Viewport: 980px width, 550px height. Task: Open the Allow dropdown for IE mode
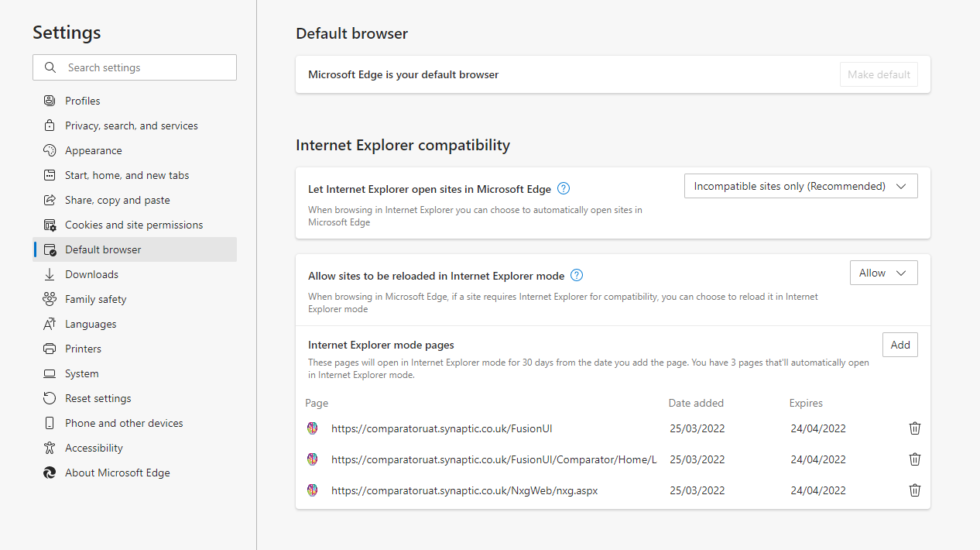point(882,273)
